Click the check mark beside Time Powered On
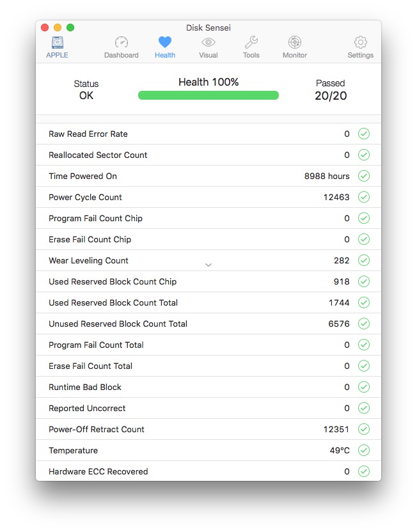 (364, 176)
